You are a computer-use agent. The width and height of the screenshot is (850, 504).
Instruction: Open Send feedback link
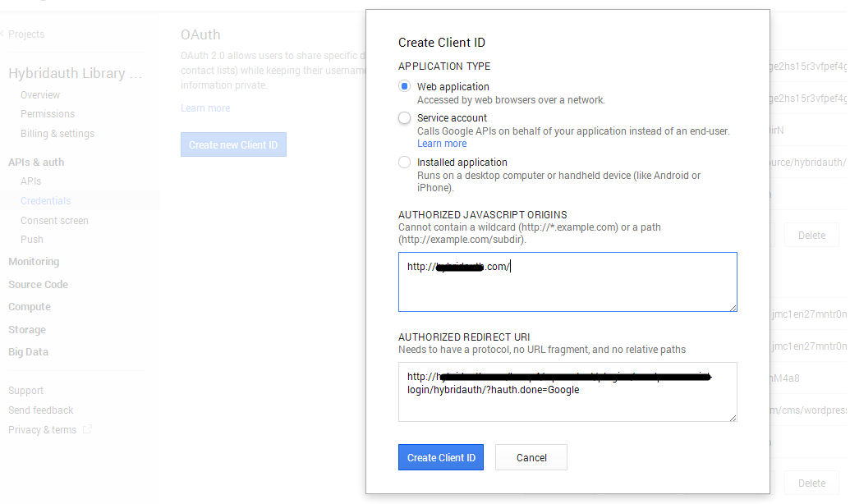(x=41, y=410)
